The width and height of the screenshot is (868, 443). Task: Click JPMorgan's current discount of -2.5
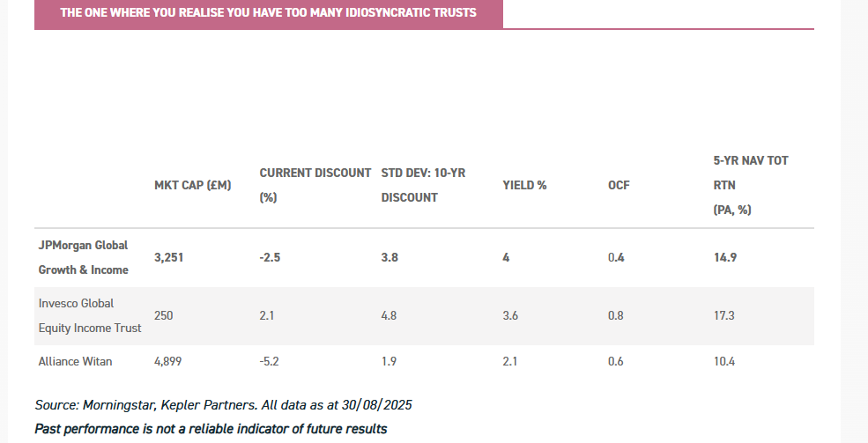pyautogui.click(x=271, y=258)
